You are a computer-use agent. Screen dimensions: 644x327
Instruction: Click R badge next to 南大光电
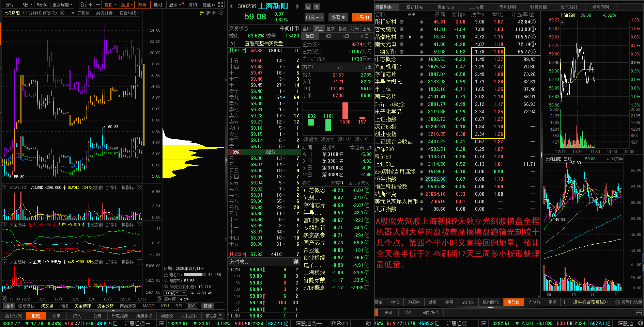pyautogui.click(x=401, y=44)
